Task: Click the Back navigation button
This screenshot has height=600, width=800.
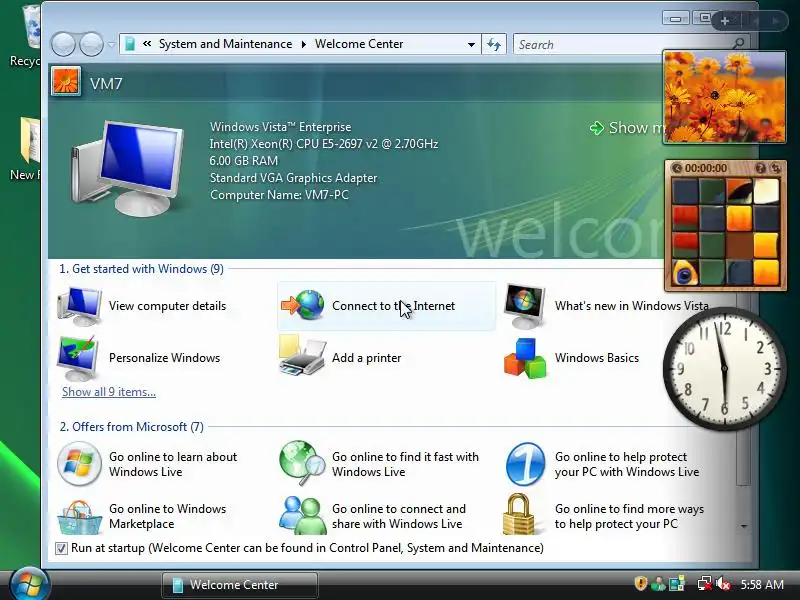Action: coord(64,44)
